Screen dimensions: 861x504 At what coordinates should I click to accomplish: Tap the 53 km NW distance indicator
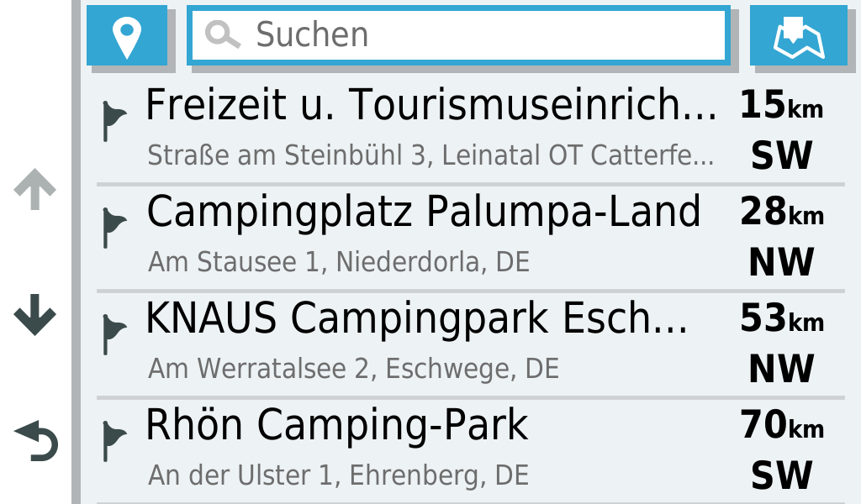781,344
